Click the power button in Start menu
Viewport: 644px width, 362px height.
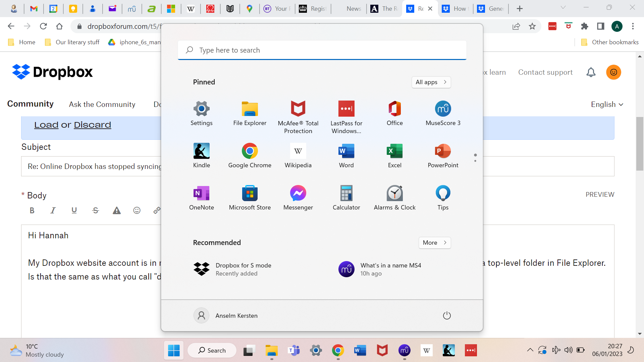(x=447, y=315)
